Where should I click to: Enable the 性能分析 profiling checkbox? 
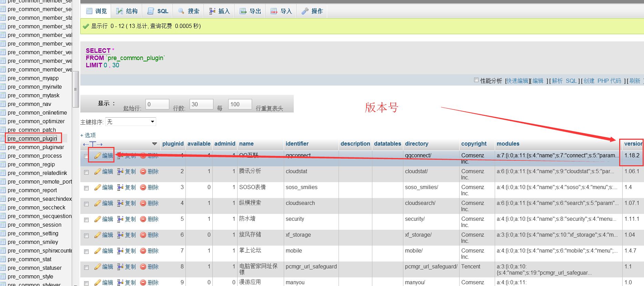click(x=476, y=80)
